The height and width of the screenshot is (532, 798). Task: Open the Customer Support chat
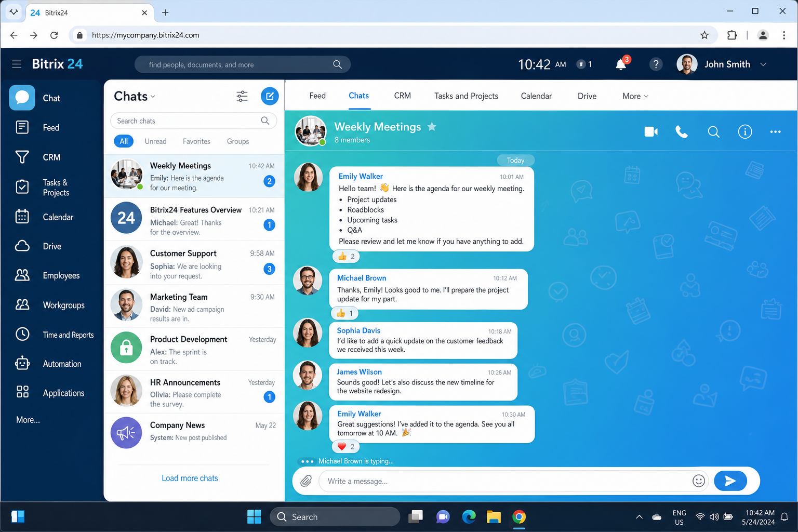click(194, 263)
